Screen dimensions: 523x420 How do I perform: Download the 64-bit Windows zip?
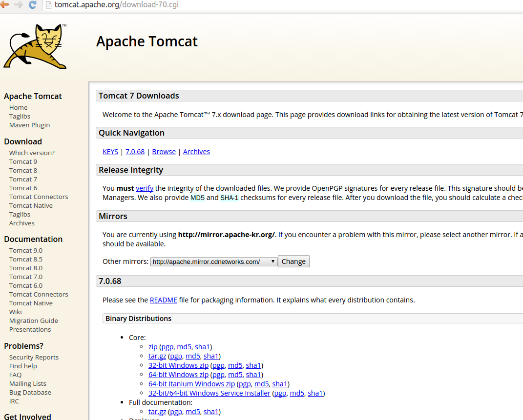click(x=178, y=375)
